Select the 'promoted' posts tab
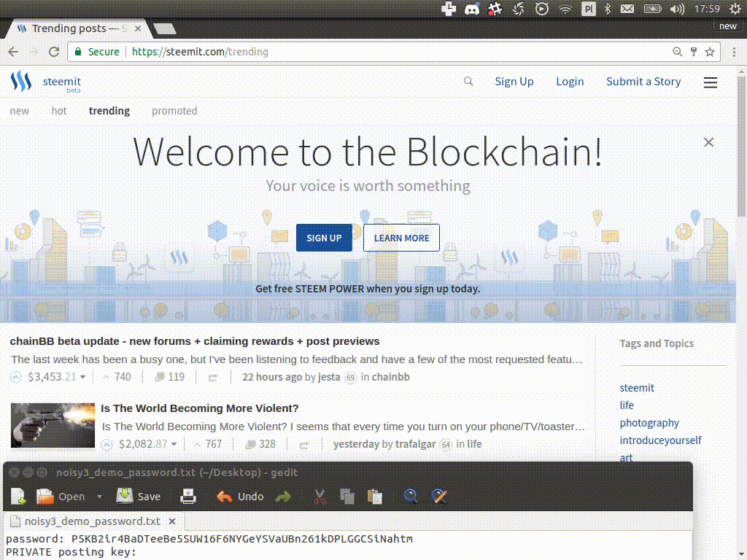This screenshot has height=560, width=747. click(x=174, y=111)
